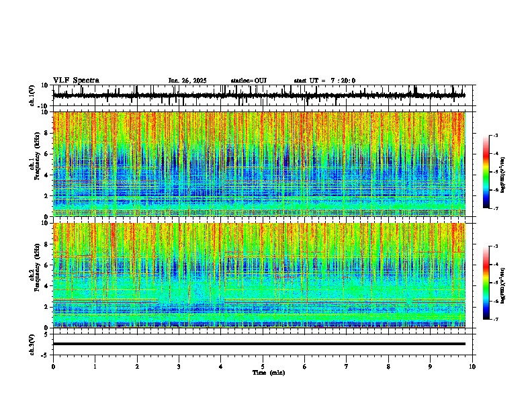Viewport: 532px width, 411px height.
Task: Click the "ch.1(V)" waveform axis label
Action: (x=32, y=95)
